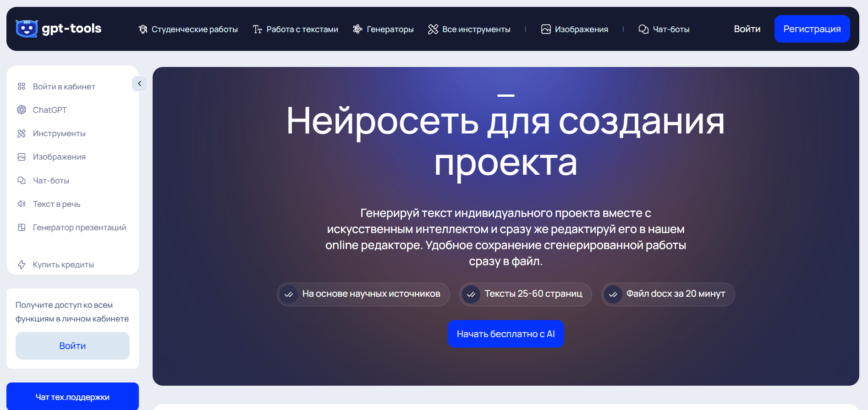Click checkmark icon on 'Файл docx за 20 минут'
Image resolution: width=868 pixels, height=410 pixels.
pyautogui.click(x=613, y=294)
